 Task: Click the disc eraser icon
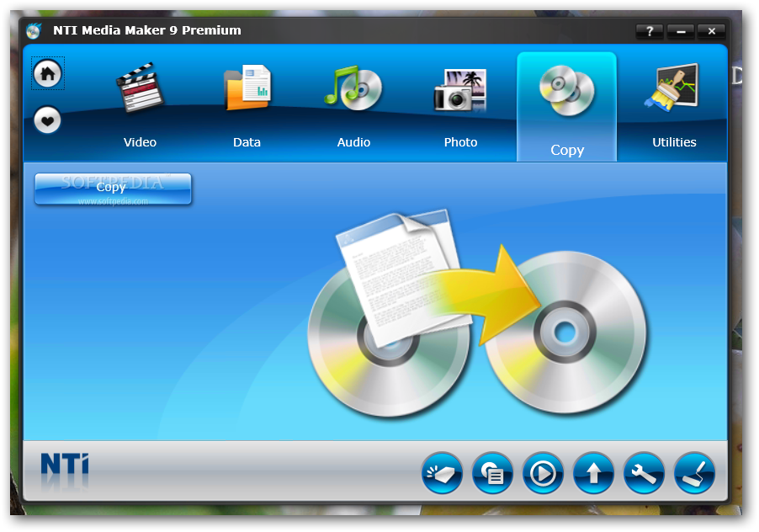442,473
